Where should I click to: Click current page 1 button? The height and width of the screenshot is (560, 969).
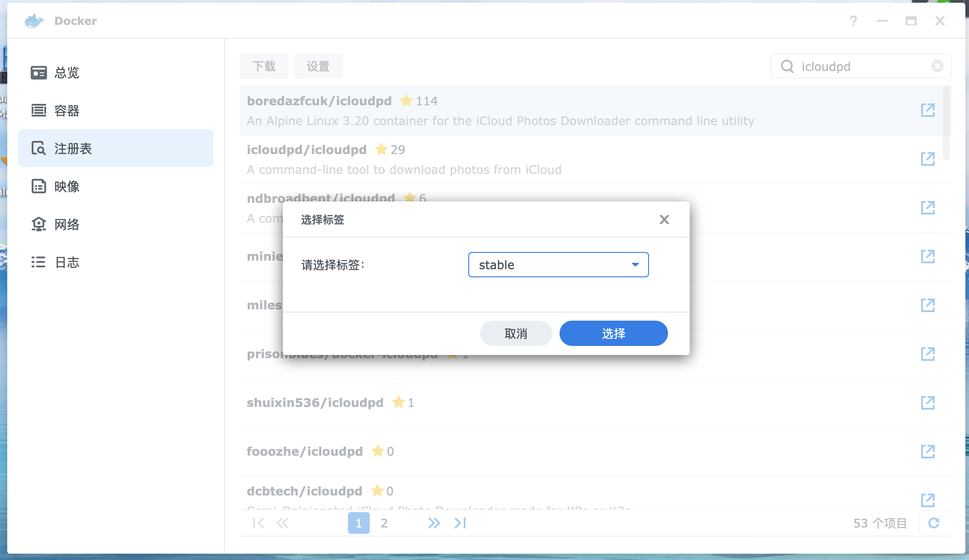click(x=359, y=523)
